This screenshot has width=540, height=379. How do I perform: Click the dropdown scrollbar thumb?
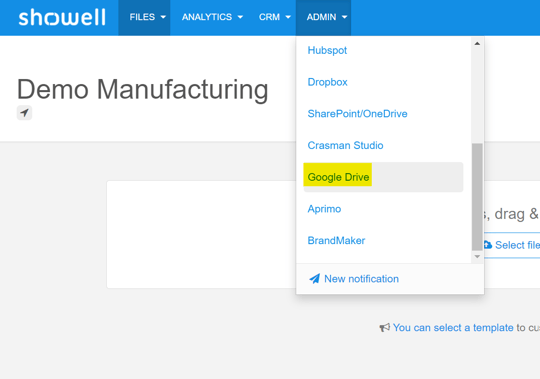(x=477, y=197)
